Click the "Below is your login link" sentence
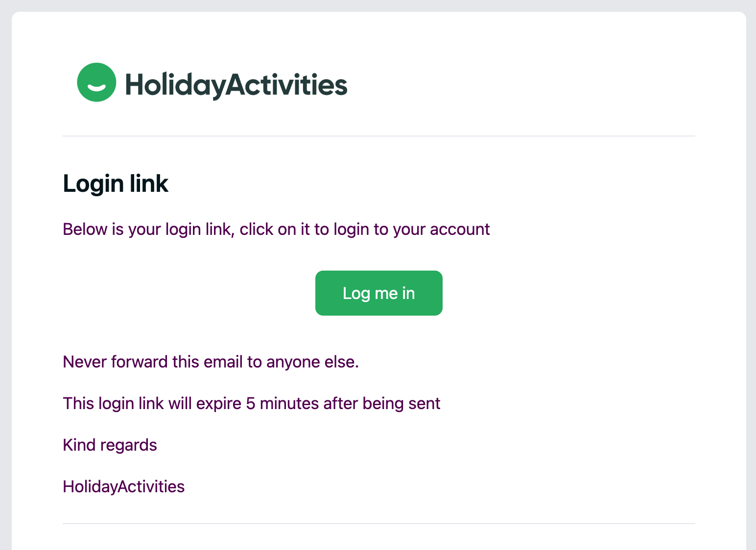The height and width of the screenshot is (550, 756). pos(276,229)
